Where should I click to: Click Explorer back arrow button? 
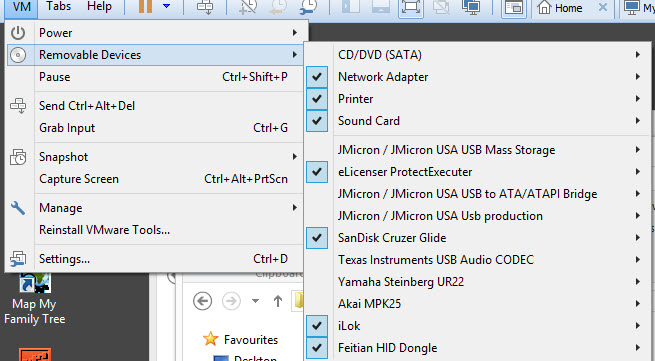[203, 301]
